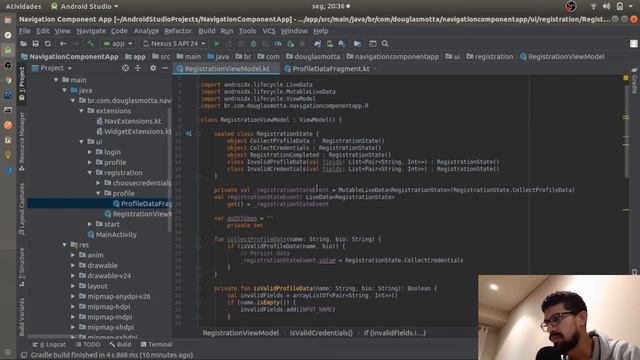Collapse the extensions folder arrow
640x360 pixels.
[82, 111]
